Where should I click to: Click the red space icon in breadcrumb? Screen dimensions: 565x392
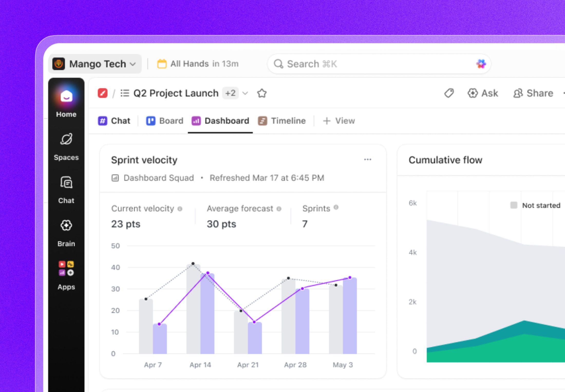pyautogui.click(x=102, y=93)
